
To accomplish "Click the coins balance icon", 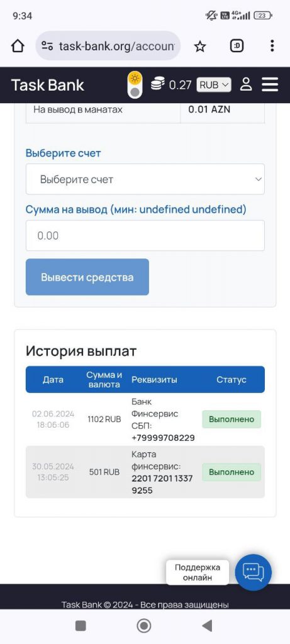I will click(158, 84).
